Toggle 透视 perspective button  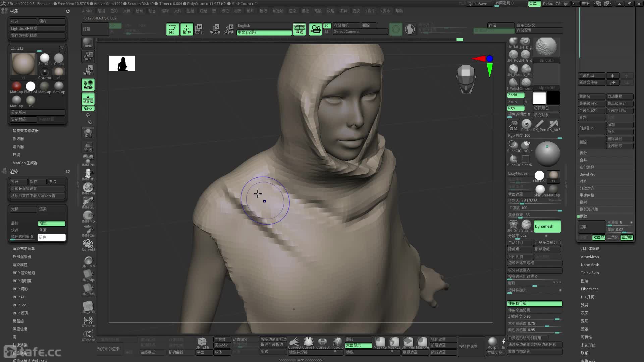(299, 29)
